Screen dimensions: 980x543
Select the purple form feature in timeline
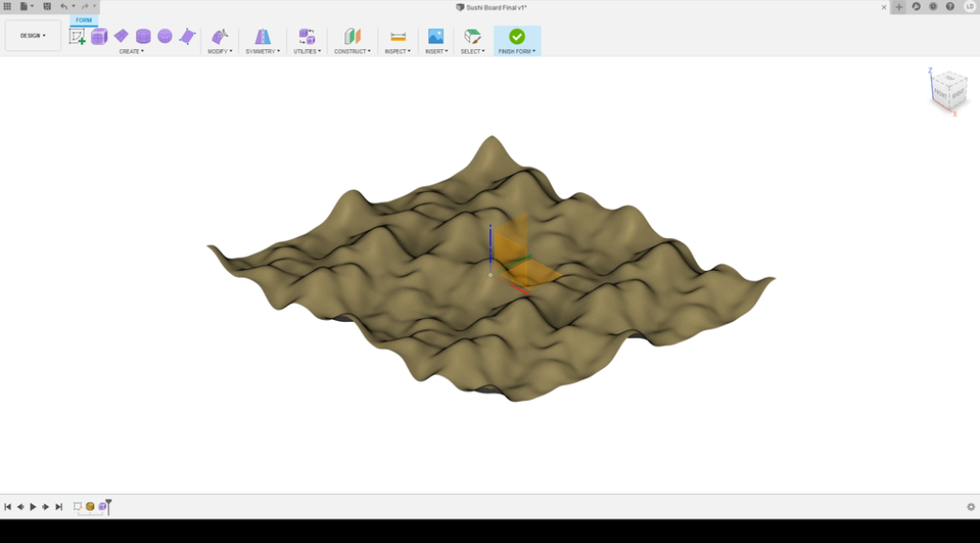[102, 506]
